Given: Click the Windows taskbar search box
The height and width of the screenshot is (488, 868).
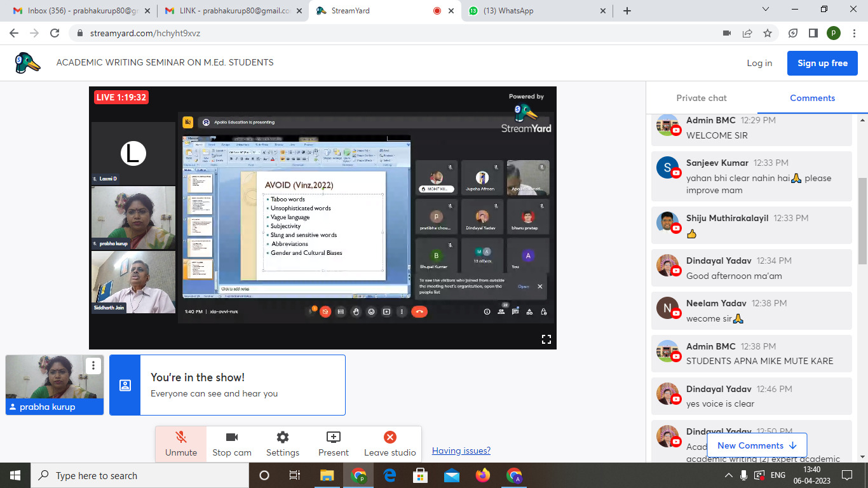Looking at the screenshot, I should (140, 475).
